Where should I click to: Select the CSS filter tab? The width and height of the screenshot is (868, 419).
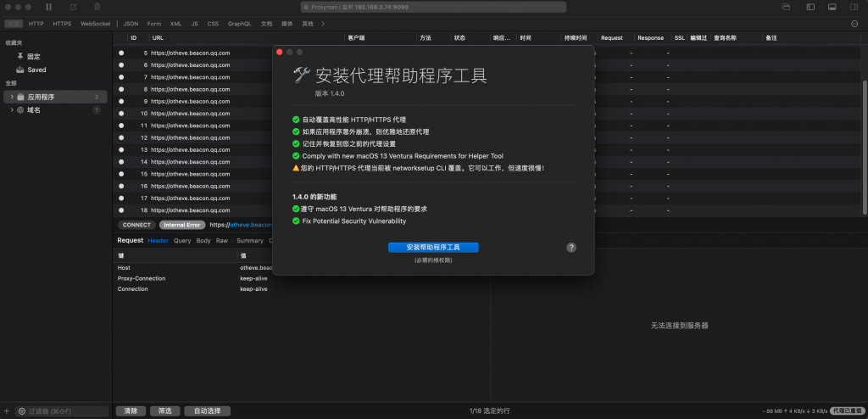[x=213, y=24]
